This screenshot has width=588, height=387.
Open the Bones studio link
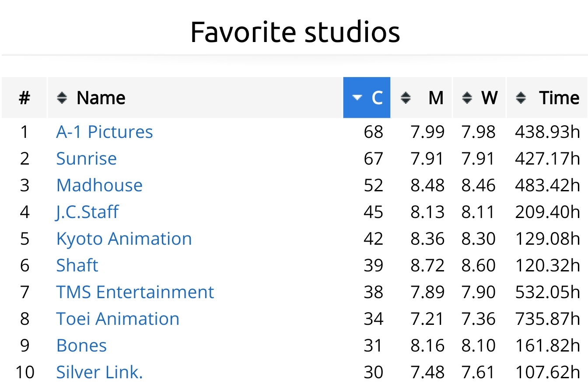pyautogui.click(x=81, y=345)
